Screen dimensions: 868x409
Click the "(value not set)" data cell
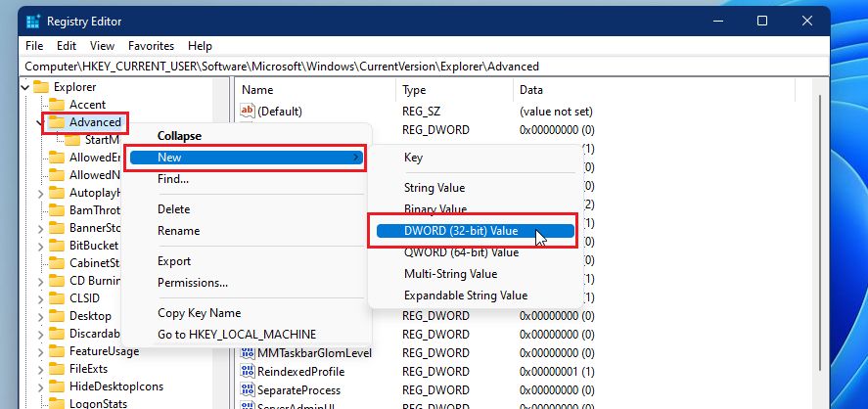point(557,112)
